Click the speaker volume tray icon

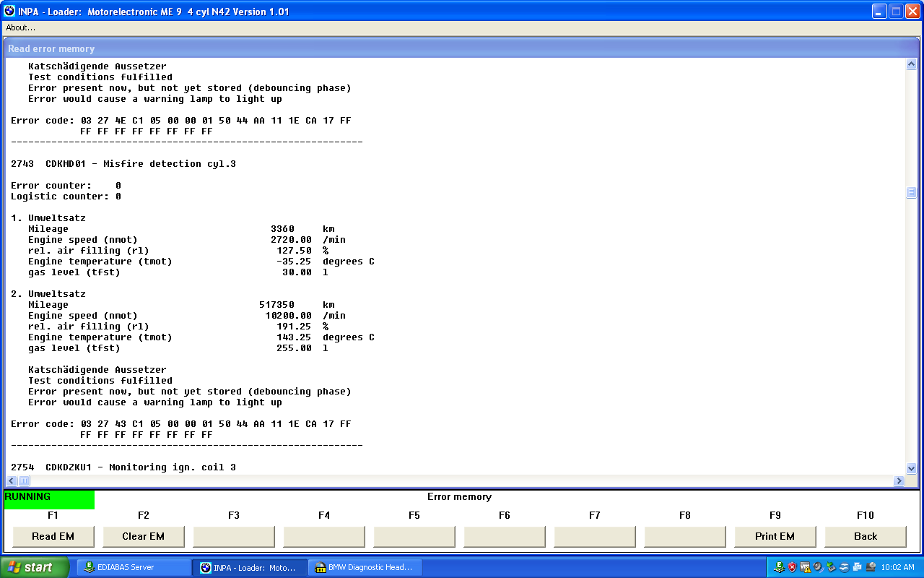click(x=818, y=567)
